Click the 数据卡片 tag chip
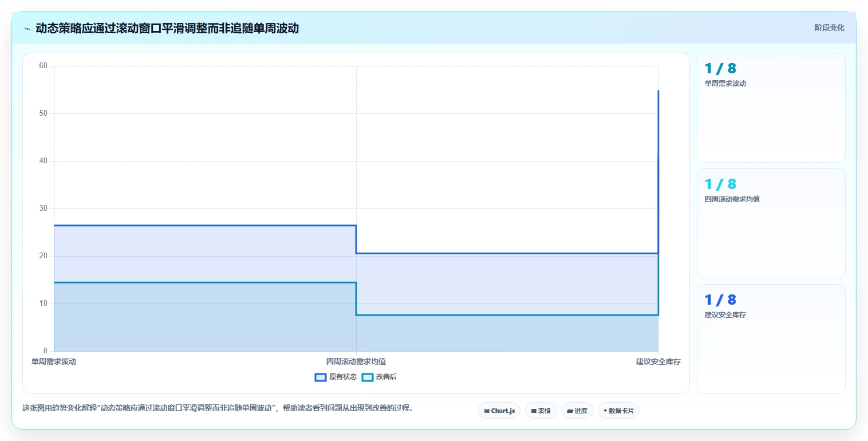The image size is (868, 441). pos(618,411)
